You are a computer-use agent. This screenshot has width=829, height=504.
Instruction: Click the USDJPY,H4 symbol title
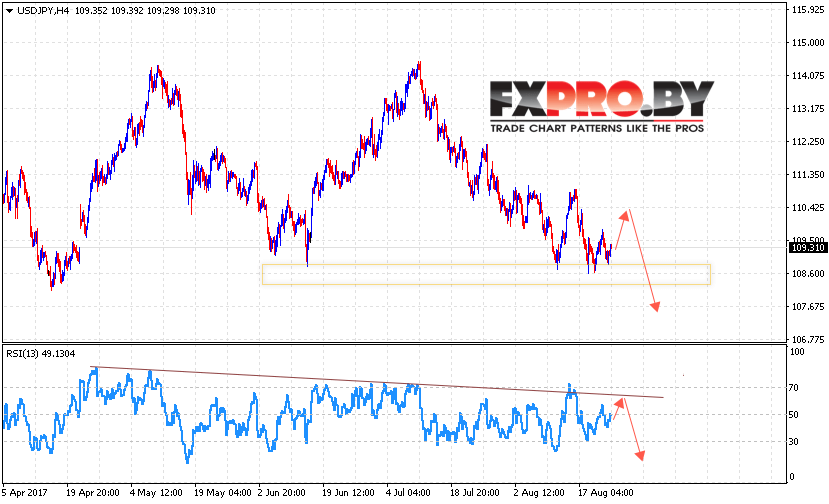click(43, 11)
